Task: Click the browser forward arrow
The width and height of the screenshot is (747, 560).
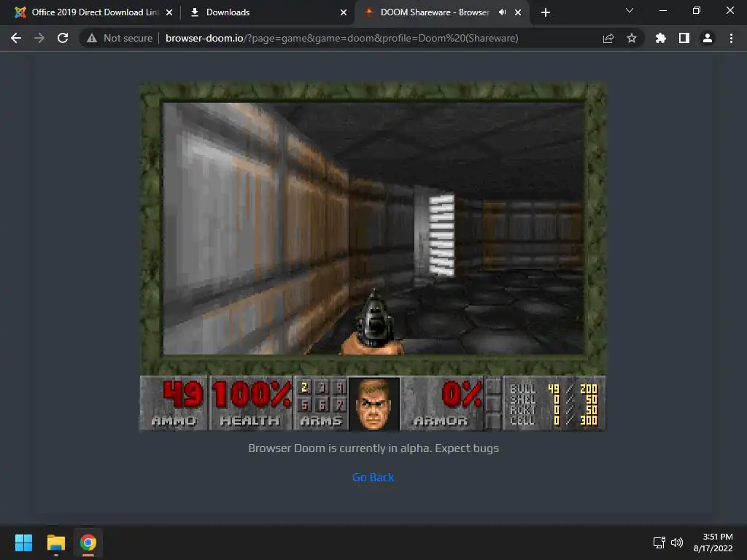Action: click(39, 38)
